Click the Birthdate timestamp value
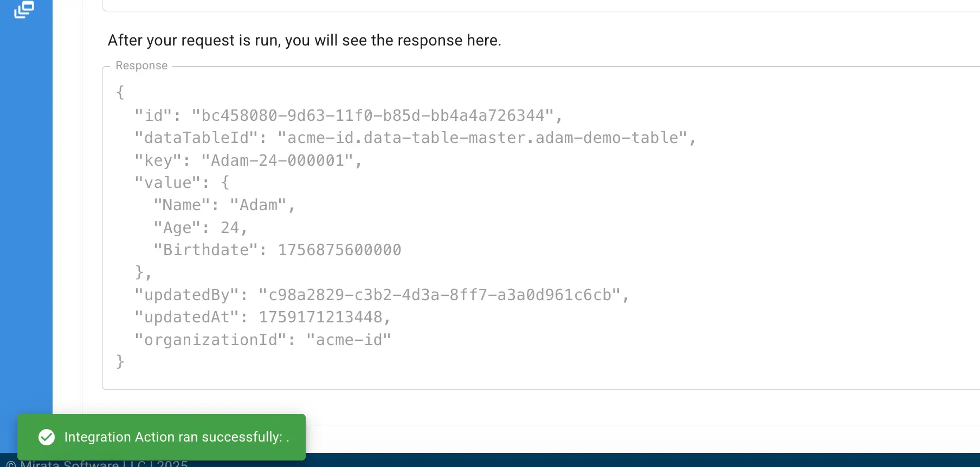This screenshot has width=980, height=467. pyautogui.click(x=339, y=249)
